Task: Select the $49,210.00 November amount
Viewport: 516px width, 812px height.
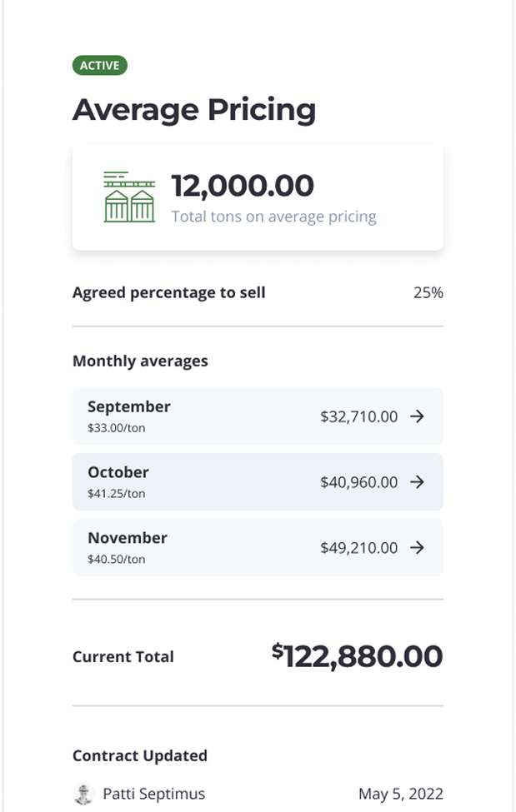Action: (358, 548)
